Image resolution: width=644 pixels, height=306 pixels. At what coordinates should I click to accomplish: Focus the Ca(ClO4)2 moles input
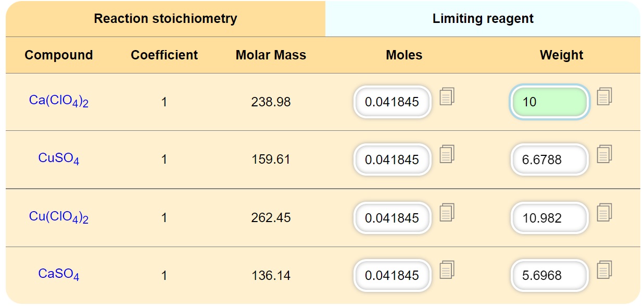click(392, 102)
